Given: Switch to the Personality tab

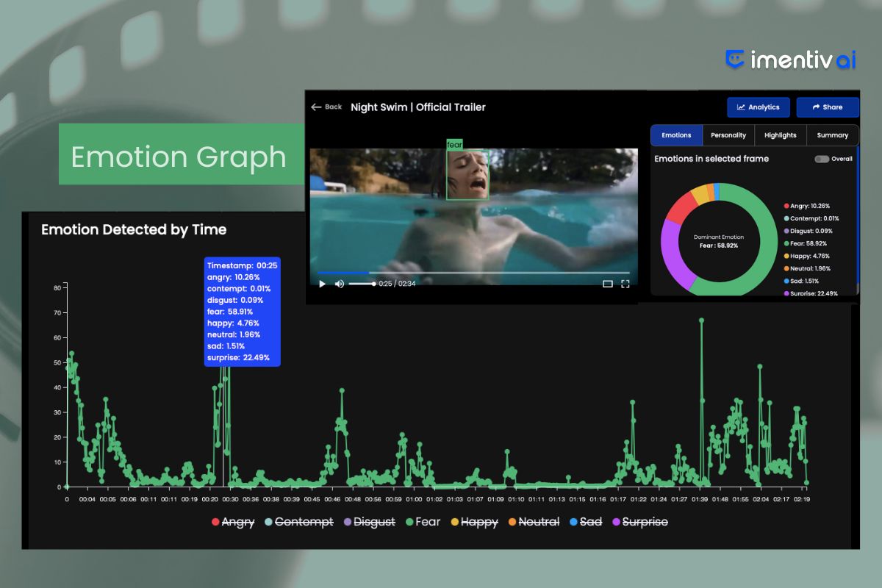Looking at the screenshot, I should (x=728, y=135).
